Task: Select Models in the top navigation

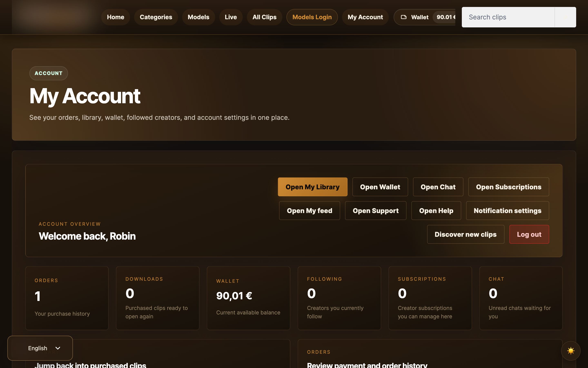Action: [198, 17]
